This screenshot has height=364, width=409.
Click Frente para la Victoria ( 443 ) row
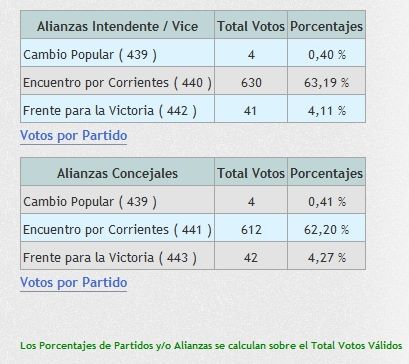point(193,256)
